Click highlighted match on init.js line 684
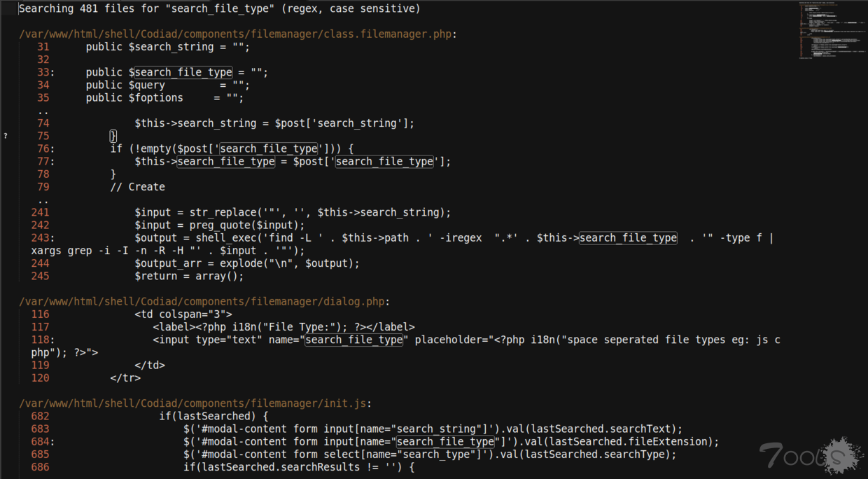The height and width of the screenshot is (479, 868). [446, 442]
